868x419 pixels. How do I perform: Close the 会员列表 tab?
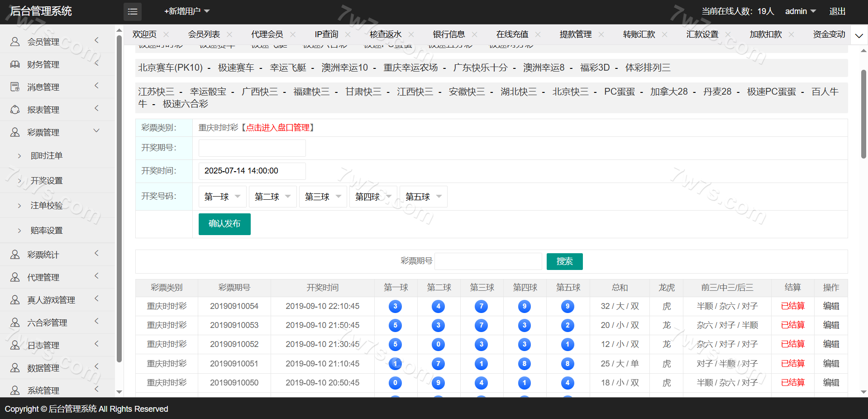click(229, 34)
